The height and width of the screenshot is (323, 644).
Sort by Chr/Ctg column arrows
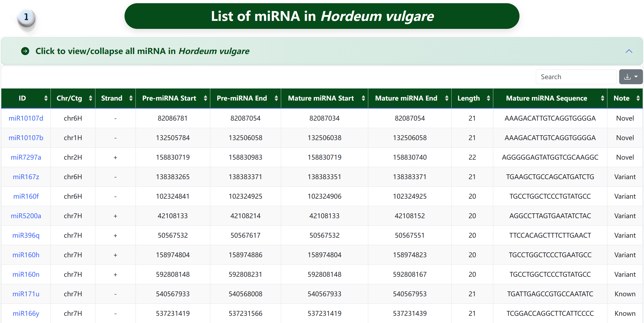(91, 98)
